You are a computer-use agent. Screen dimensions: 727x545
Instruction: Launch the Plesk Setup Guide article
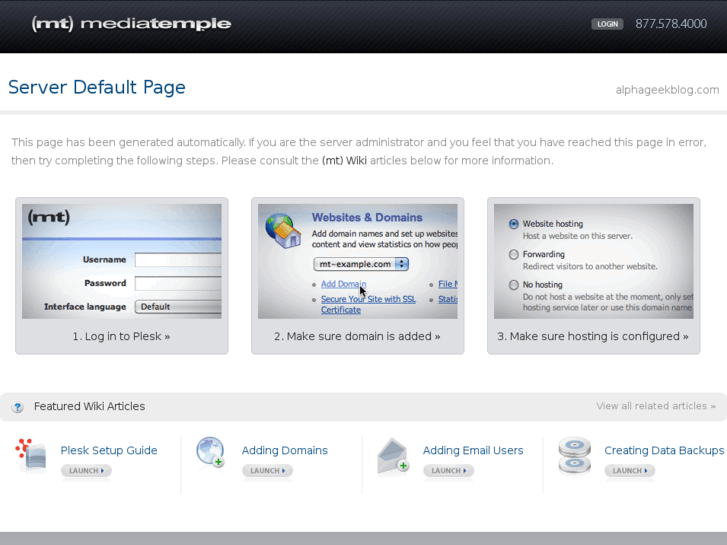pos(86,470)
